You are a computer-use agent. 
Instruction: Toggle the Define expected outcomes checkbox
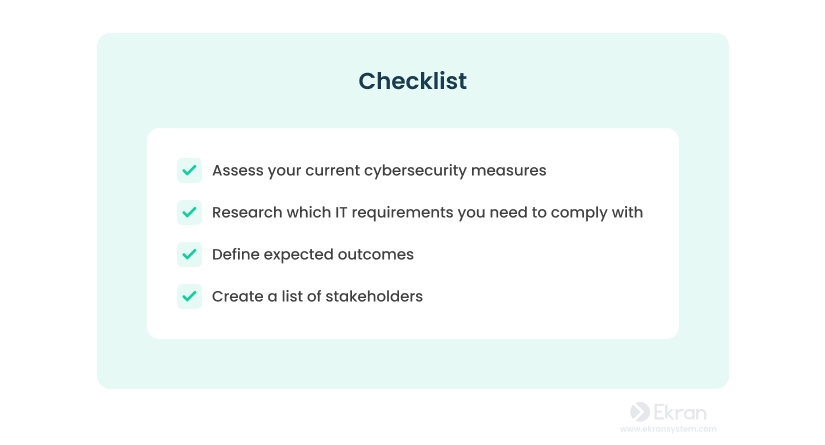[189, 255]
